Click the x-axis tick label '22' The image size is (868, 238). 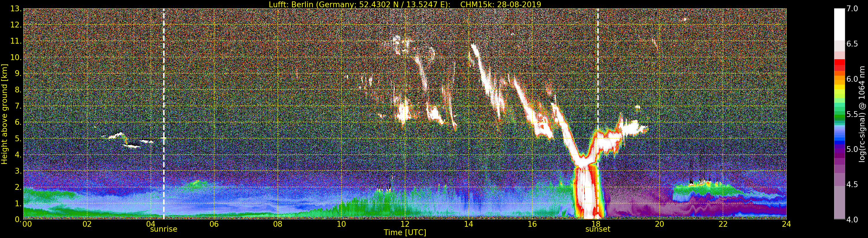pos(723,224)
